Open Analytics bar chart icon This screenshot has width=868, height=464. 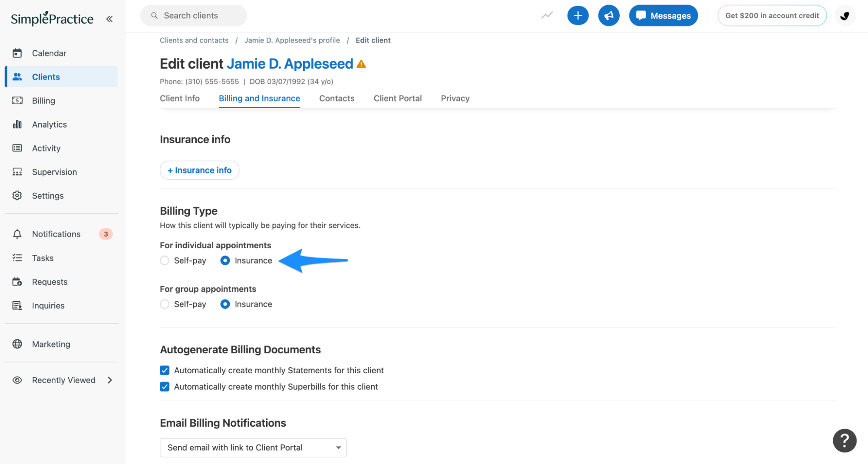pos(17,125)
